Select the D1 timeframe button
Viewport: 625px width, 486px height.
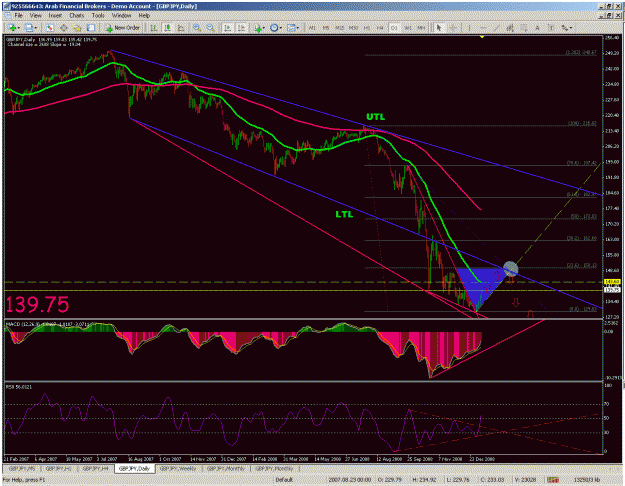[394, 28]
